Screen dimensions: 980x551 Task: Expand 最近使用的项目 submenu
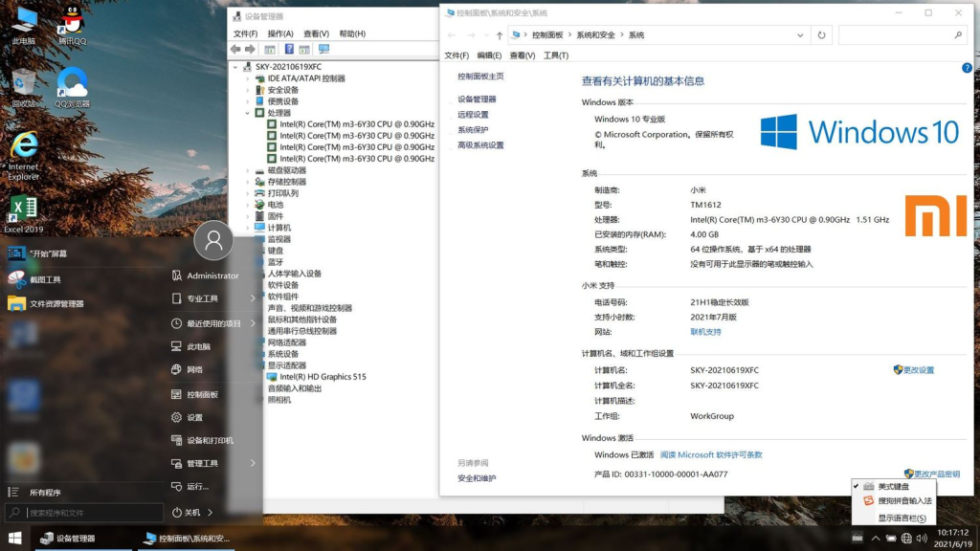253,323
